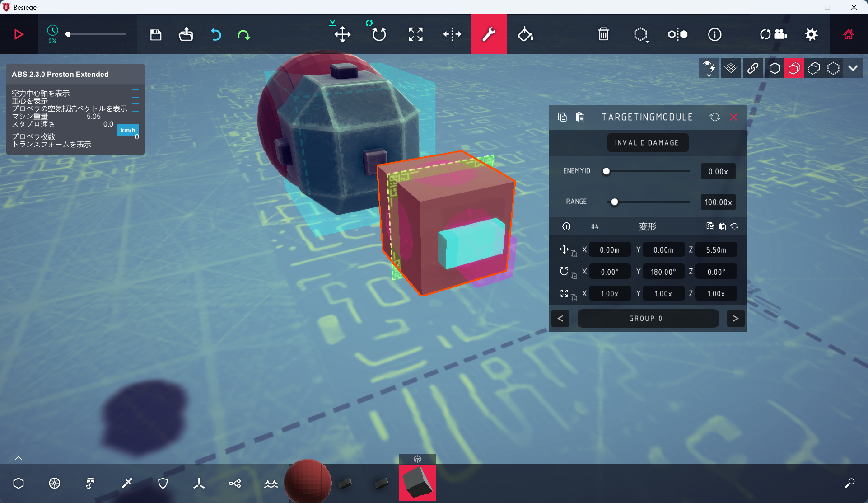Select the rotate tool icon
868x503 pixels.
tap(379, 34)
